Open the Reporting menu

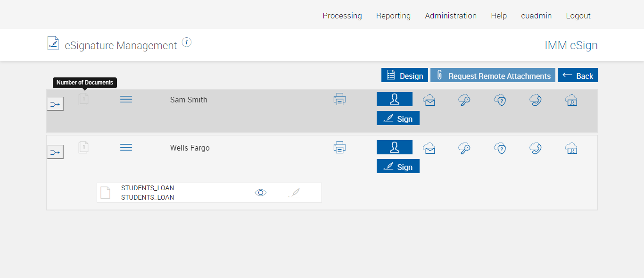pyautogui.click(x=393, y=16)
